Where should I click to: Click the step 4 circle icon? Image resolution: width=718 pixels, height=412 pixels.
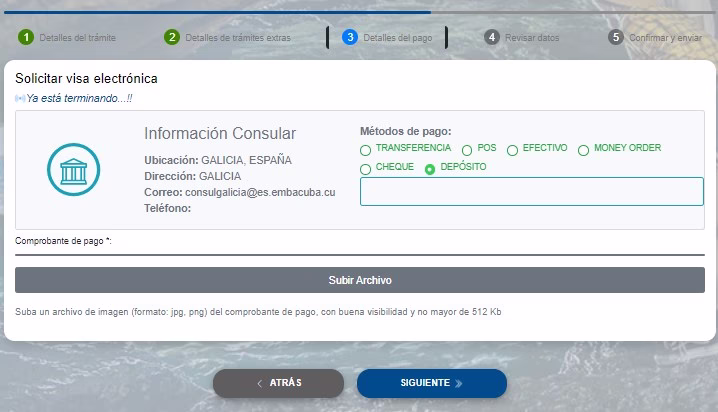[492, 37]
